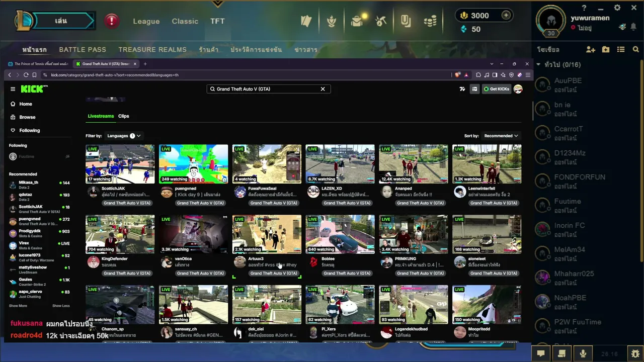The width and height of the screenshot is (644, 362).
Task: Open Gaules in the Recommended channels list
Action: [x=39, y=281]
